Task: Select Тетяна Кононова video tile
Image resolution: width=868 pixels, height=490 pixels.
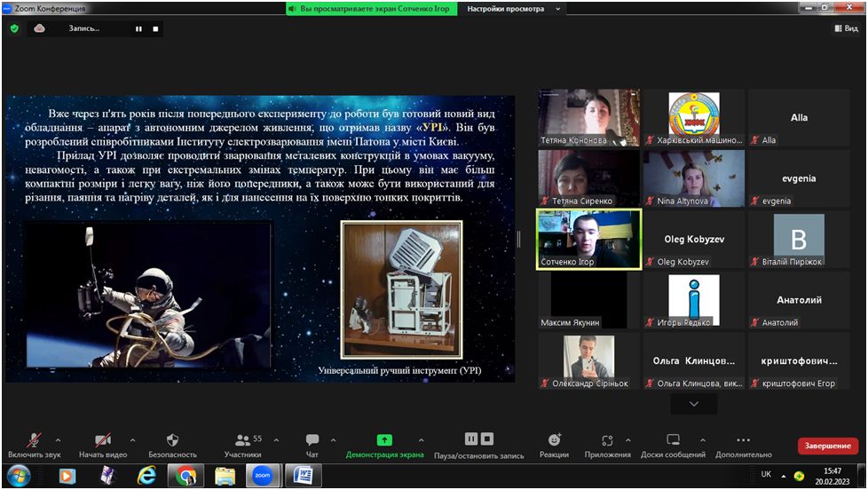Action: coord(588,118)
